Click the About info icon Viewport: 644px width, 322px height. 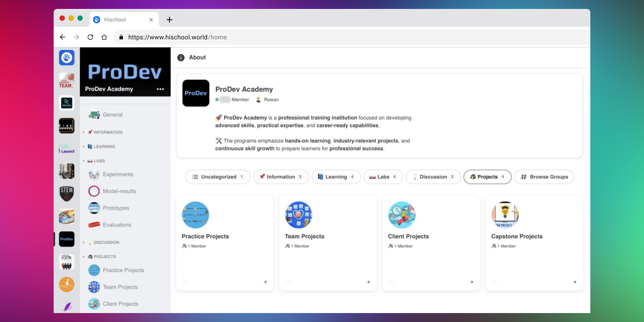[181, 57]
